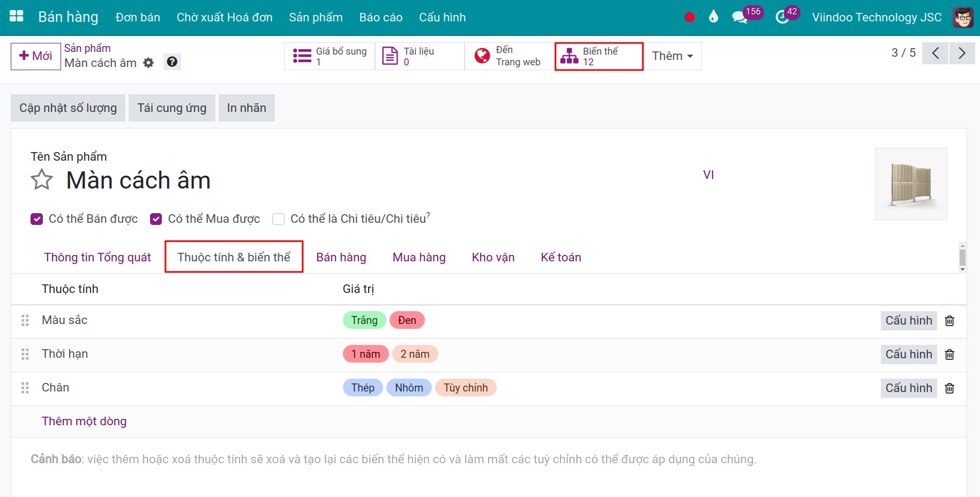Image resolution: width=980 pixels, height=497 pixels.
Task: Open the Sản phẩm top menu
Action: click(x=316, y=17)
